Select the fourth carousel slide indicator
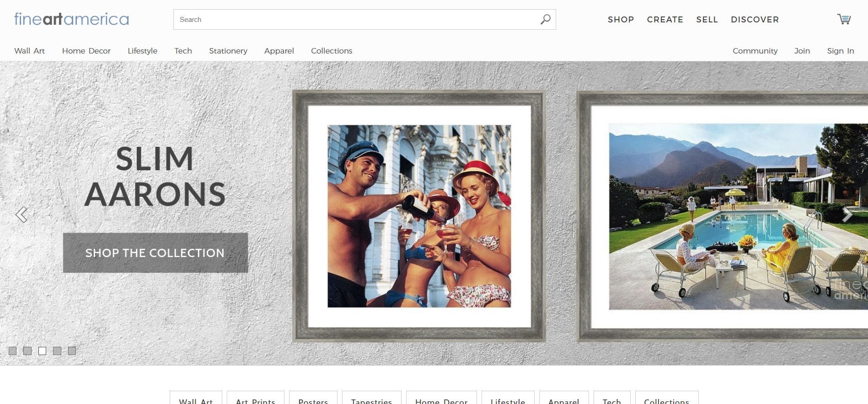Viewport: 868px width, 404px height. (57, 351)
